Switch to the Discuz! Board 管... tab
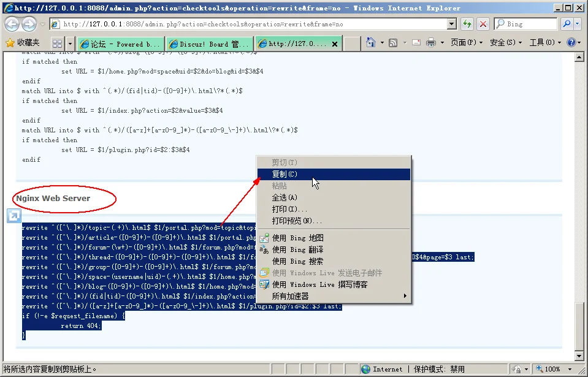 click(210, 44)
